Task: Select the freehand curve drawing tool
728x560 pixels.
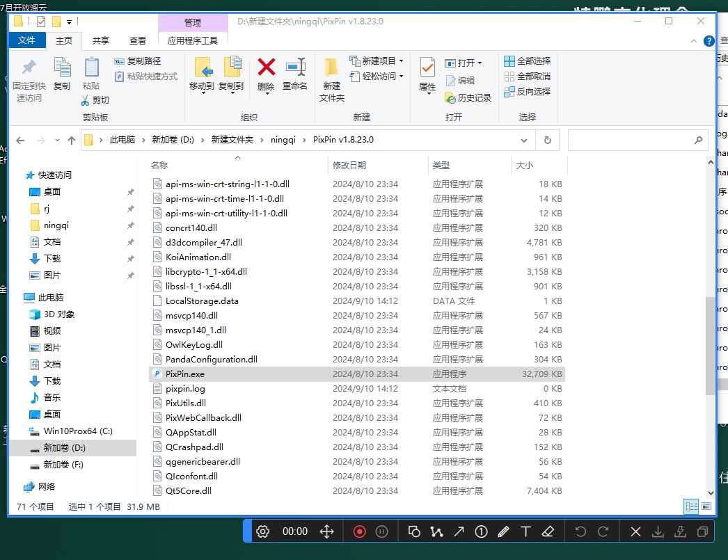Action: point(436,531)
